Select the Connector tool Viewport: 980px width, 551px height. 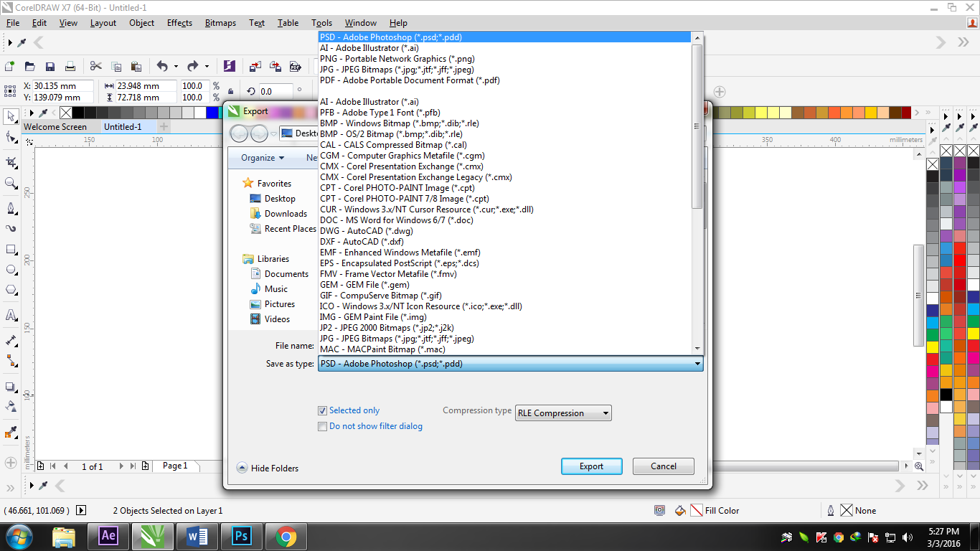pyautogui.click(x=11, y=360)
